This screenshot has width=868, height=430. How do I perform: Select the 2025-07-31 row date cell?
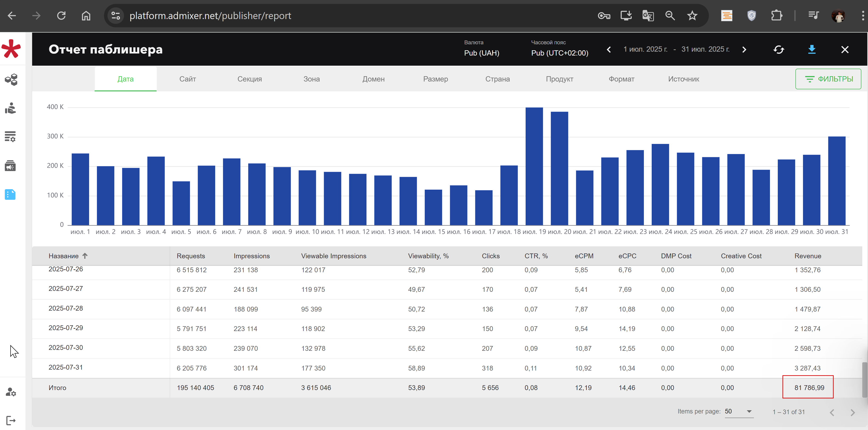point(65,367)
